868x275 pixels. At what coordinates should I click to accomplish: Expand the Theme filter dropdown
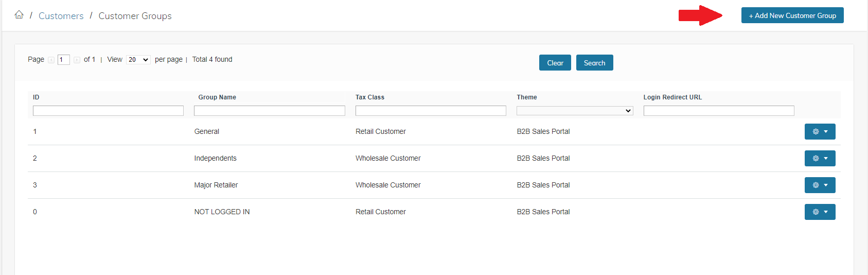coord(575,111)
